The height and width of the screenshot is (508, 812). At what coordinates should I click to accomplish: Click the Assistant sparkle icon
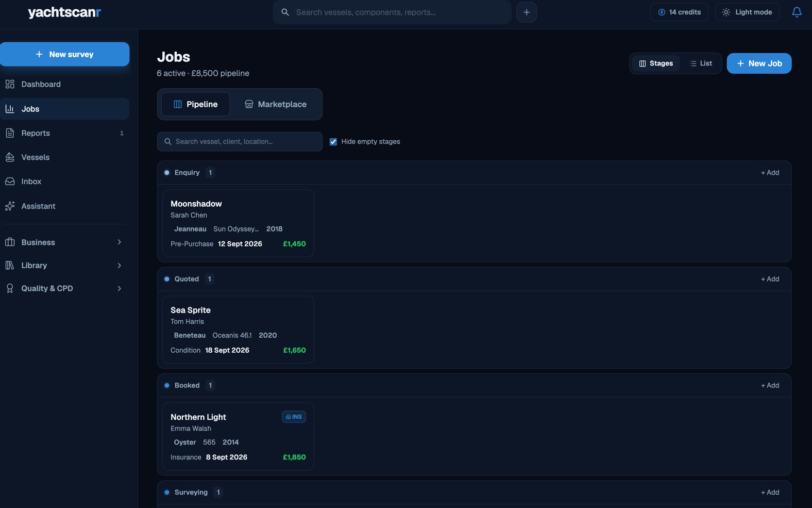tap(10, 206)
